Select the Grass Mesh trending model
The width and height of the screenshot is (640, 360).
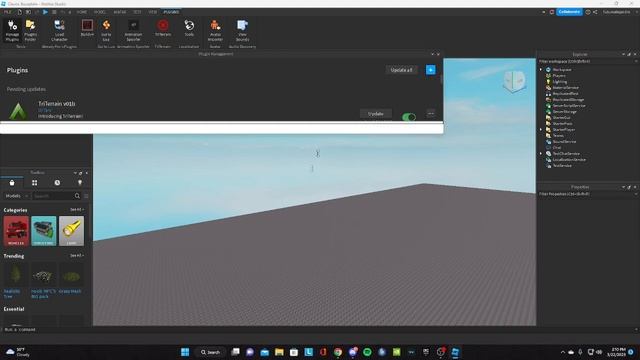tap(71, 279)
